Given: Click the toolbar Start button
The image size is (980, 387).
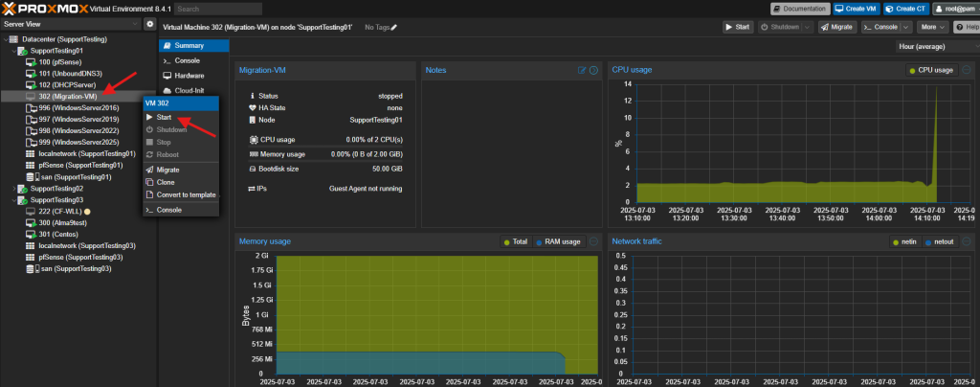Looking at the screenshot, I should point(738,28).
